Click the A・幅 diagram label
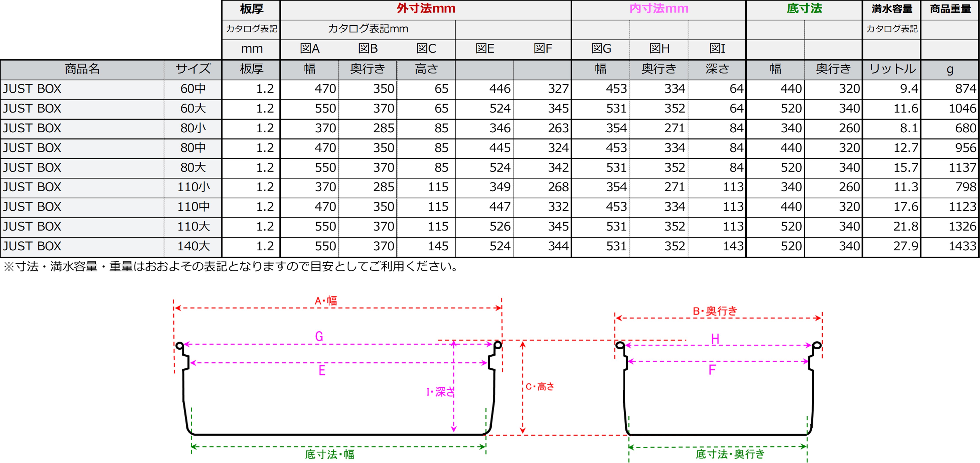This screenshot has height=463, width=980. 326,301
